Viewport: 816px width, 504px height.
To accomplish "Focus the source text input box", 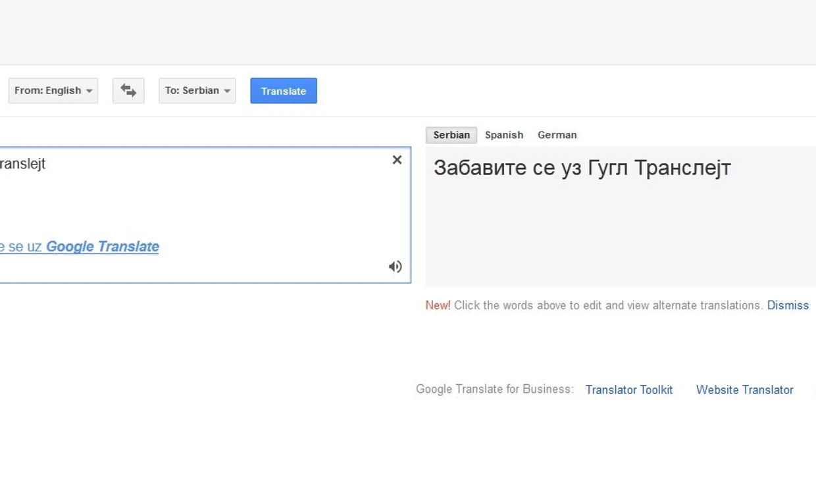I will [x=197, y=204].
